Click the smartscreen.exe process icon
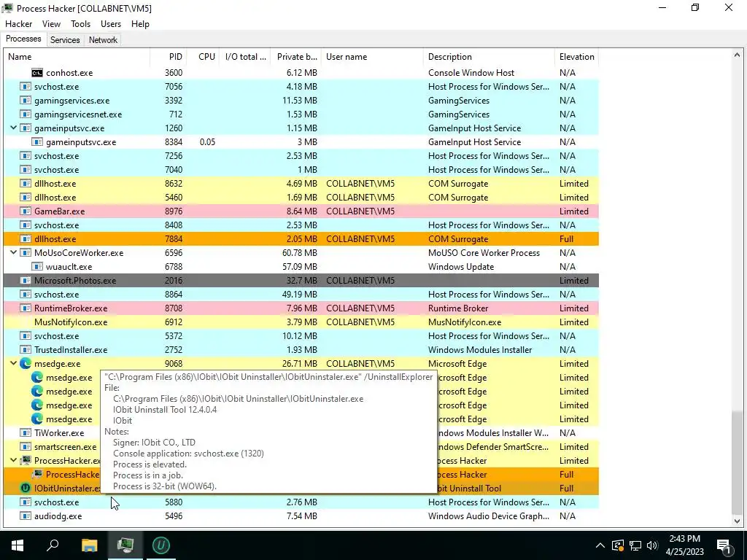The image size is (747, 560). 26,447
